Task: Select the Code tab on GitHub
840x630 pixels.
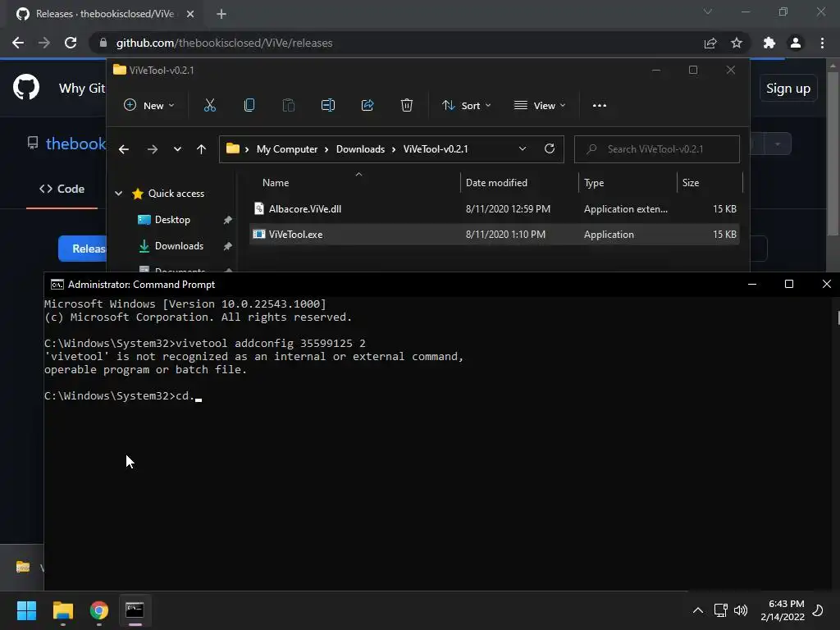Action: point(62,189)
